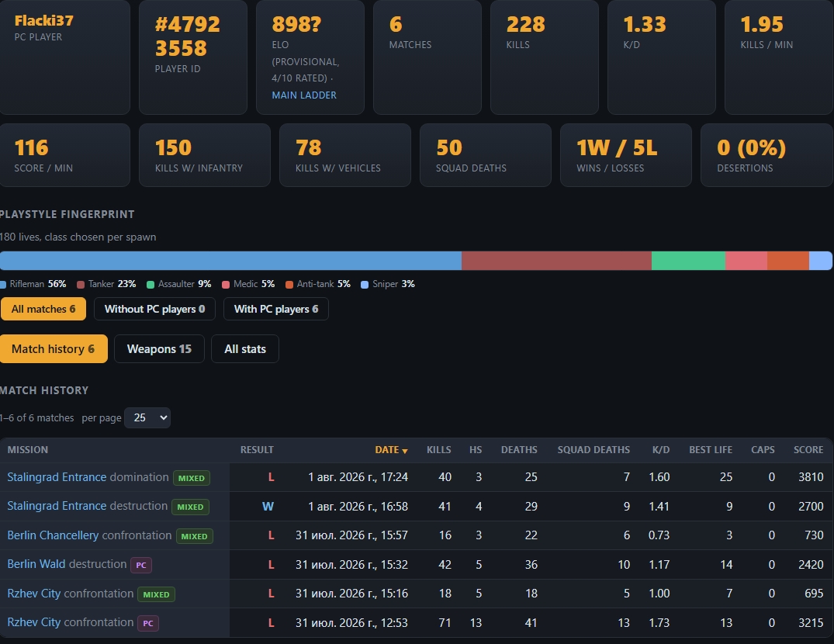Click the Tanker 23% legend entry
Viewport: 834px width, 644px height.
[x=106, y=284]
